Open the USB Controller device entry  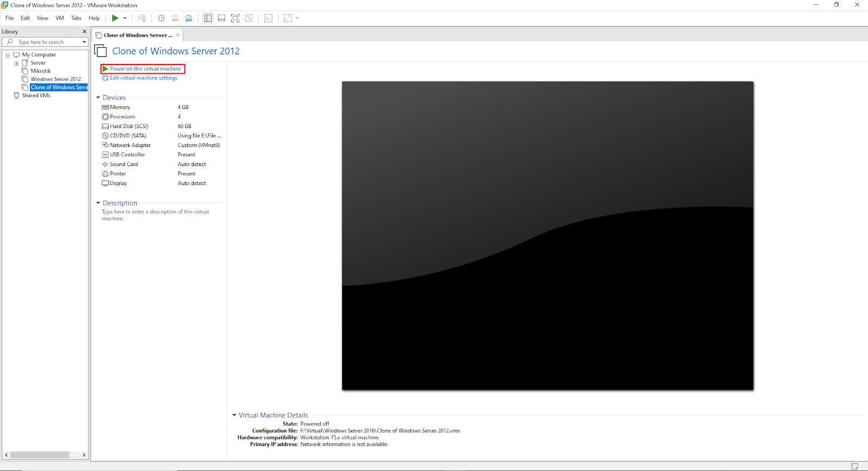tap(127, 155)
